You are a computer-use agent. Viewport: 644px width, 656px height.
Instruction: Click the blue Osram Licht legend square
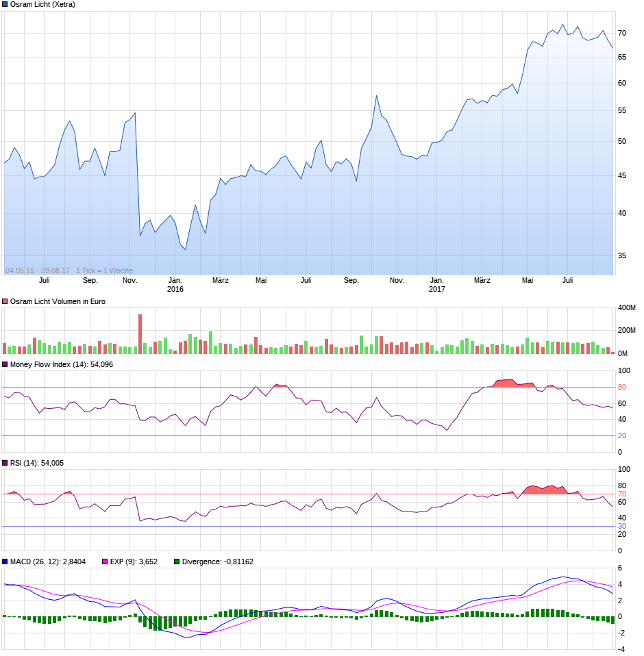(x=5, y=5)
